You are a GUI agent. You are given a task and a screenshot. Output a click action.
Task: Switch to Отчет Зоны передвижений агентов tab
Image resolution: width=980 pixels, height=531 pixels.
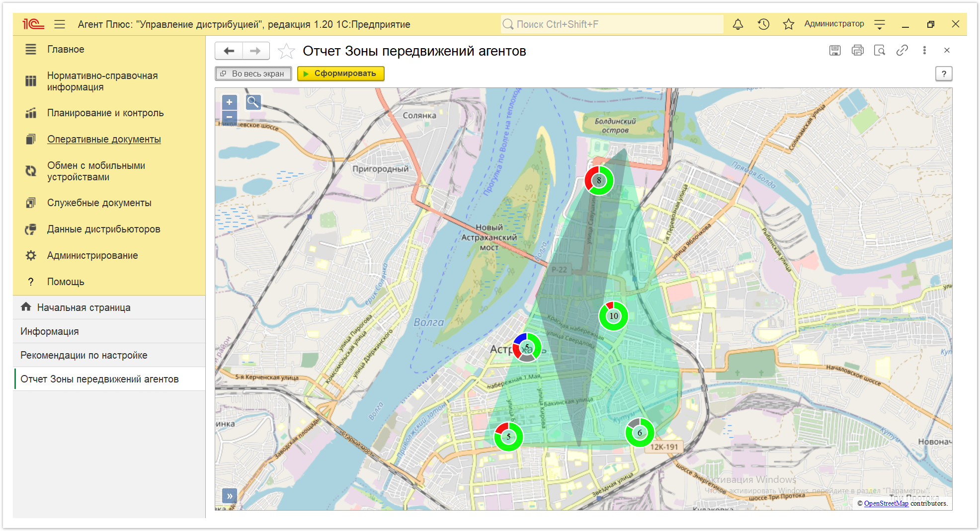coord(109,379)
